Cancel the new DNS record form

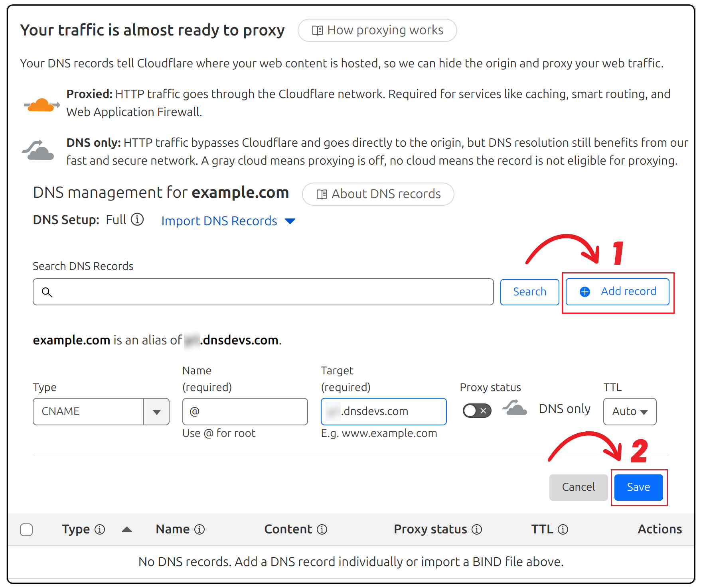pos(578,487)
